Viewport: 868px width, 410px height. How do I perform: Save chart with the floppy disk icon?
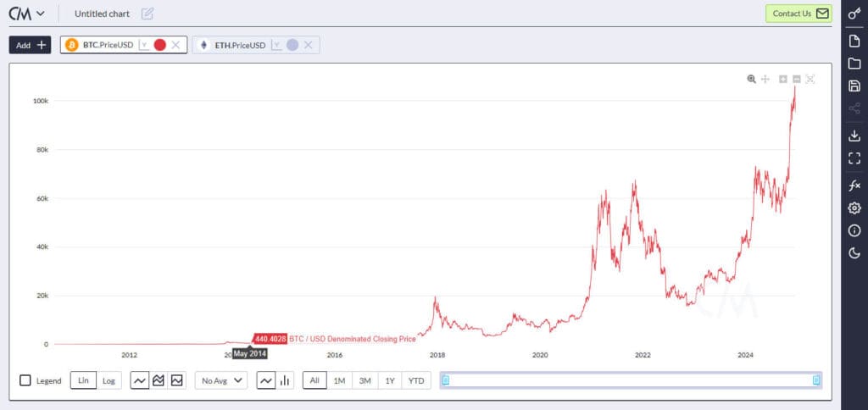click(x=854, y=86)
